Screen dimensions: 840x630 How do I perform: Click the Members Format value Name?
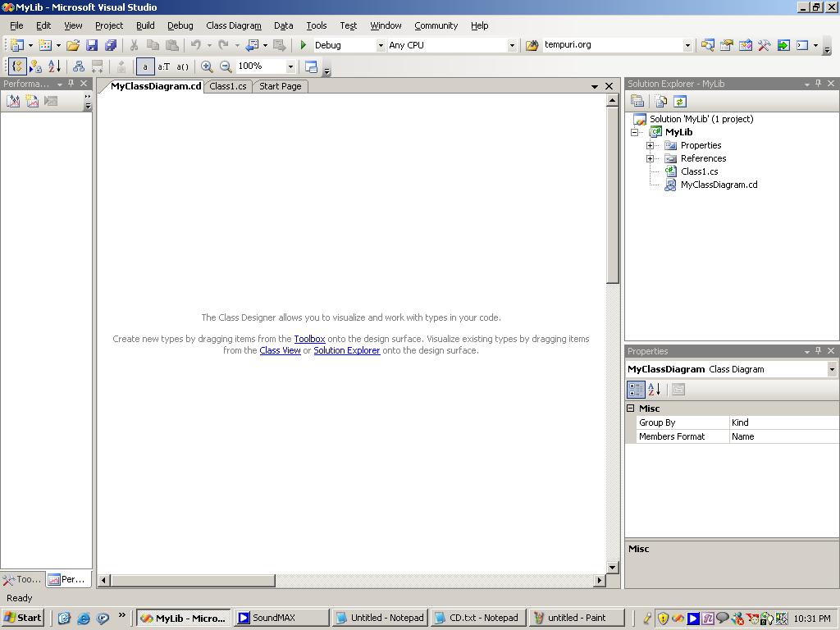point(783,436)
